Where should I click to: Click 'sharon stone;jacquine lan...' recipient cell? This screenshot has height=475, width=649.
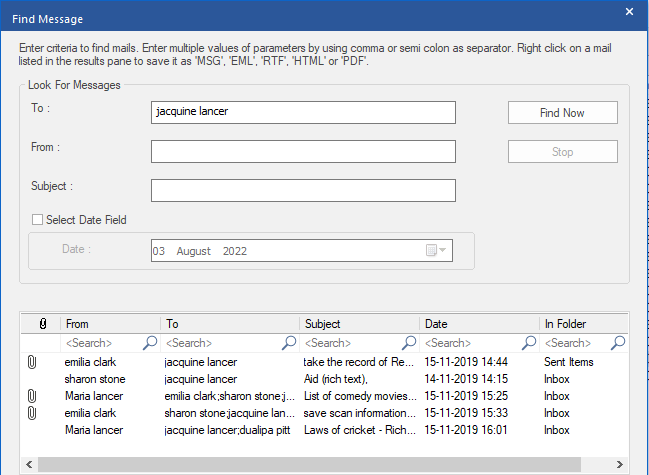tap(230, 413)
